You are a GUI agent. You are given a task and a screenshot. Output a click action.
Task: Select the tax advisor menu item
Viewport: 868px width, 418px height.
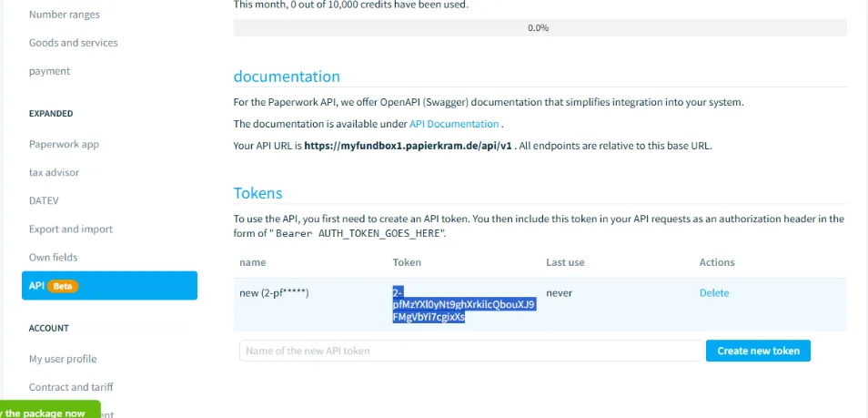pos(54,172)
